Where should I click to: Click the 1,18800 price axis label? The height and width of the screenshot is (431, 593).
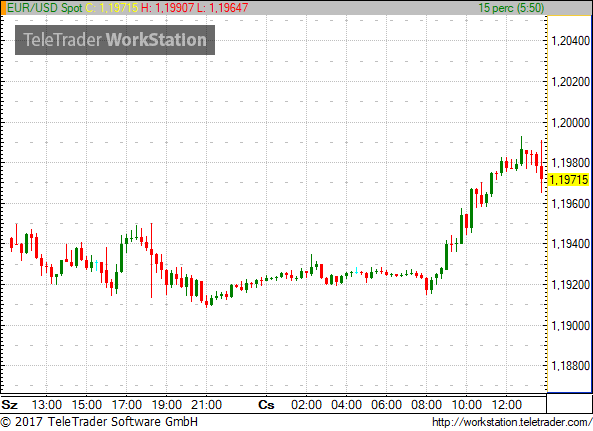tap(571, 366)
